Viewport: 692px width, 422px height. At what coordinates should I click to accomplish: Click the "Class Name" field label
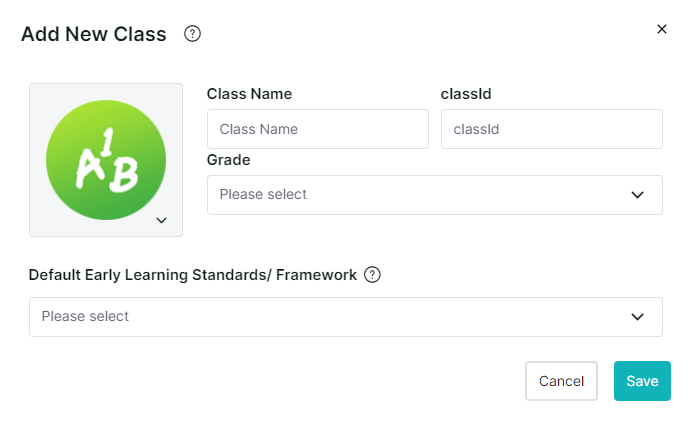click(x=249, y=94)
